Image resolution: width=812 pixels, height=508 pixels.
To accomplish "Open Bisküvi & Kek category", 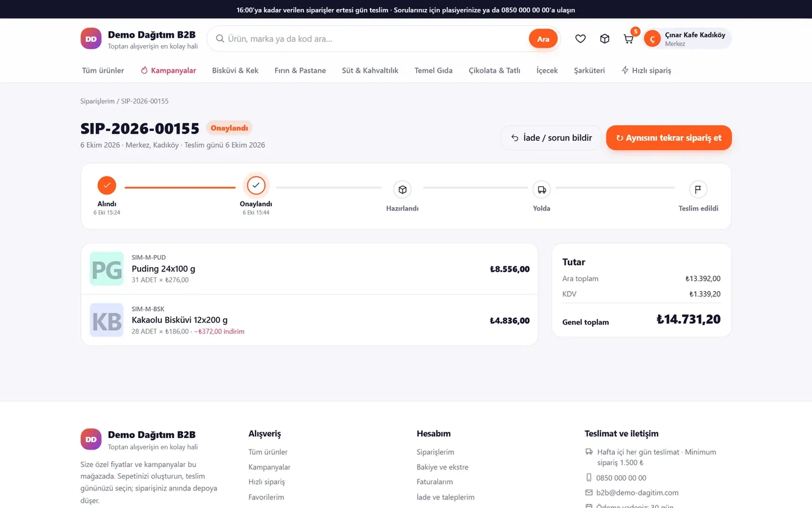I will pyautogui.click(x=235, y=71).
